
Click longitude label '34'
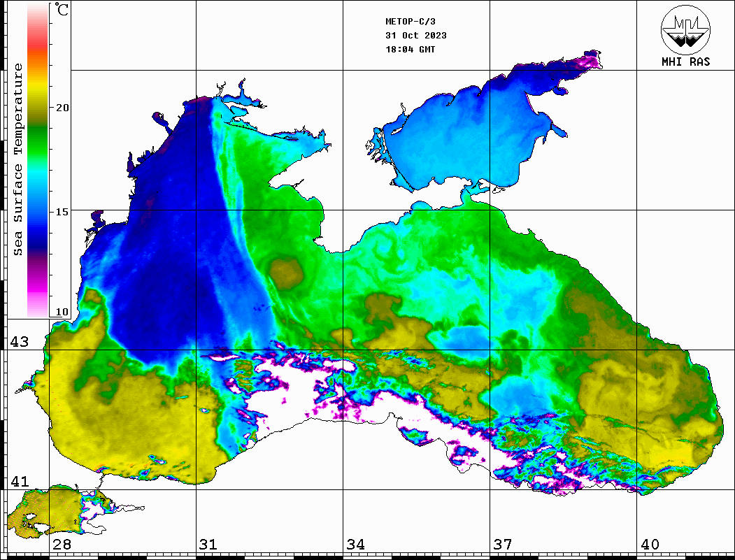[x=356, y=545]
